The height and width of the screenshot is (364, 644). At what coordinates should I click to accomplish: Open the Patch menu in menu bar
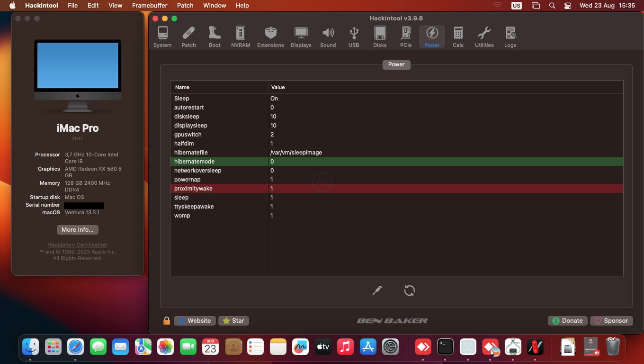click(185, 5)
